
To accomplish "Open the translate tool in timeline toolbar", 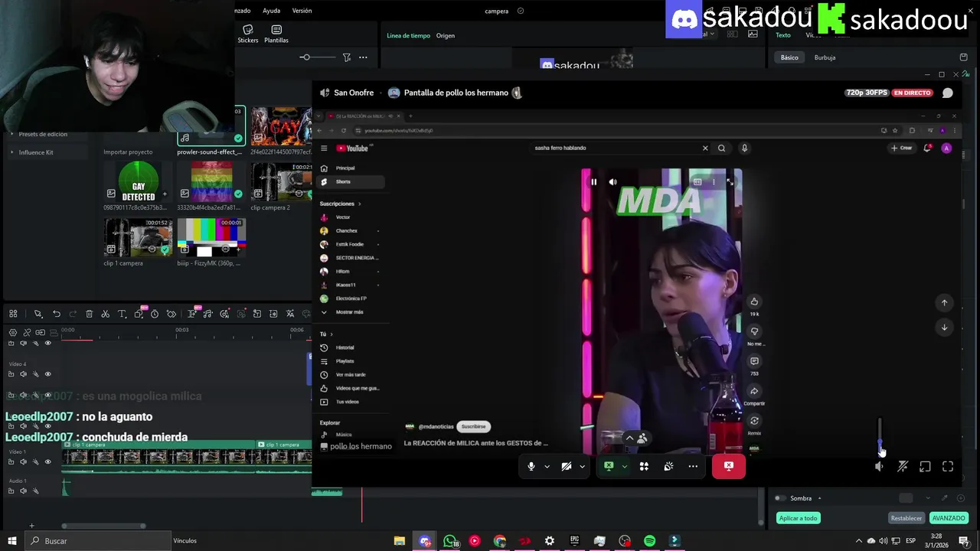I will 290,314.
